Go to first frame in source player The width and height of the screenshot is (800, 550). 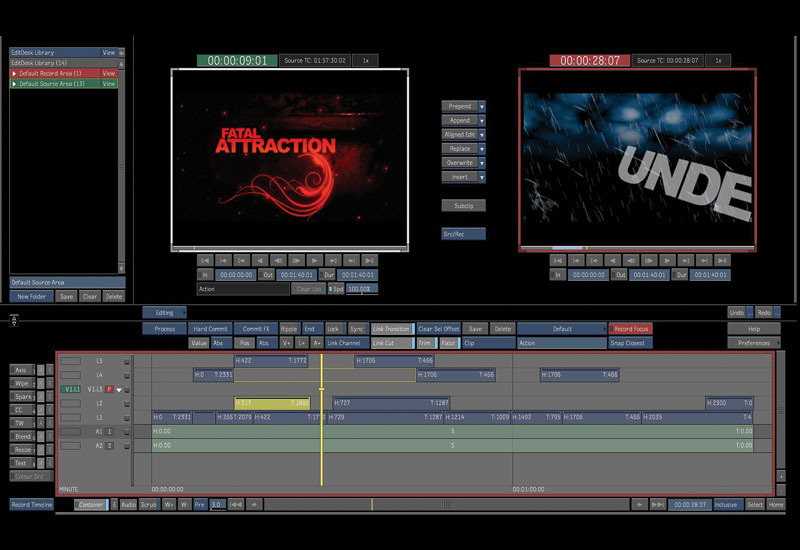(205, 260)
